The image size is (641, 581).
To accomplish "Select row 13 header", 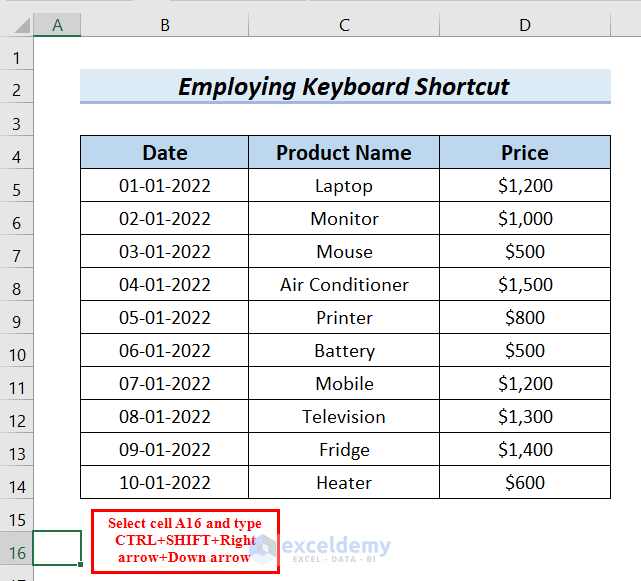I will (16, 449).
